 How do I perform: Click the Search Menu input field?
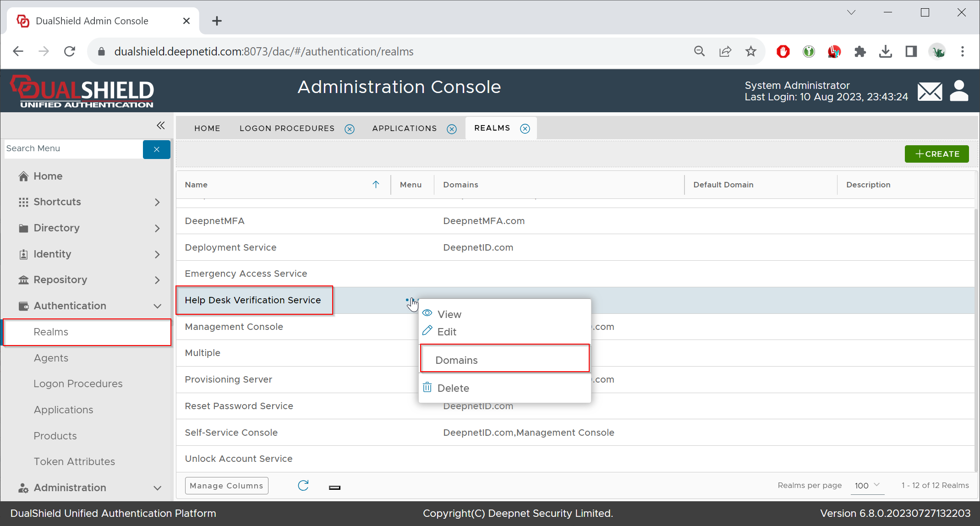[73, 148]
